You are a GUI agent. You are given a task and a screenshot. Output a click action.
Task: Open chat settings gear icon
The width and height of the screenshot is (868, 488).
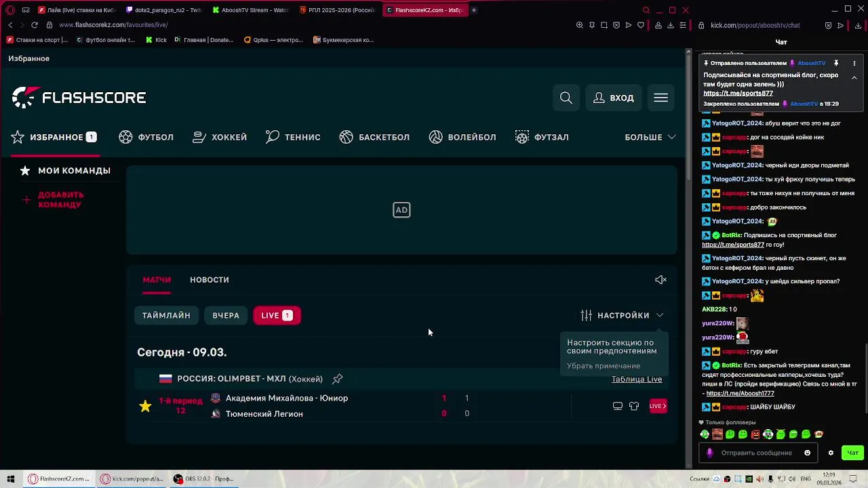[831, 453]
